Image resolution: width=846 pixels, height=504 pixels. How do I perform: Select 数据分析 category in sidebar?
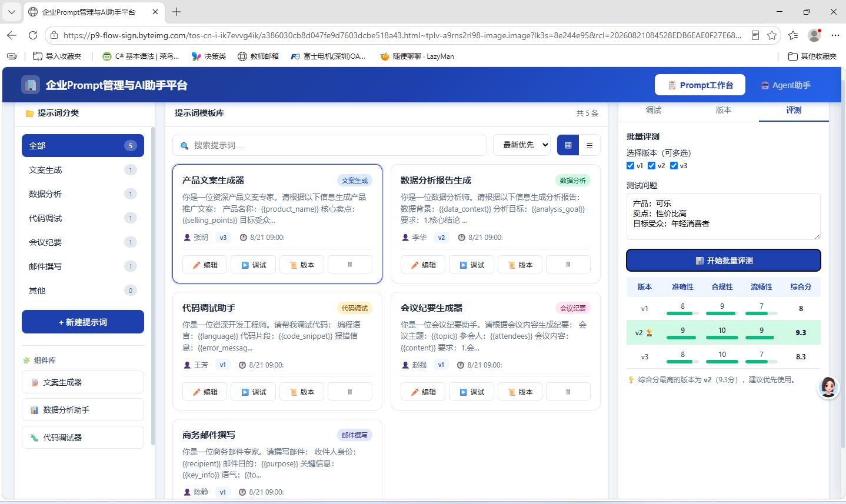[83, 194]
